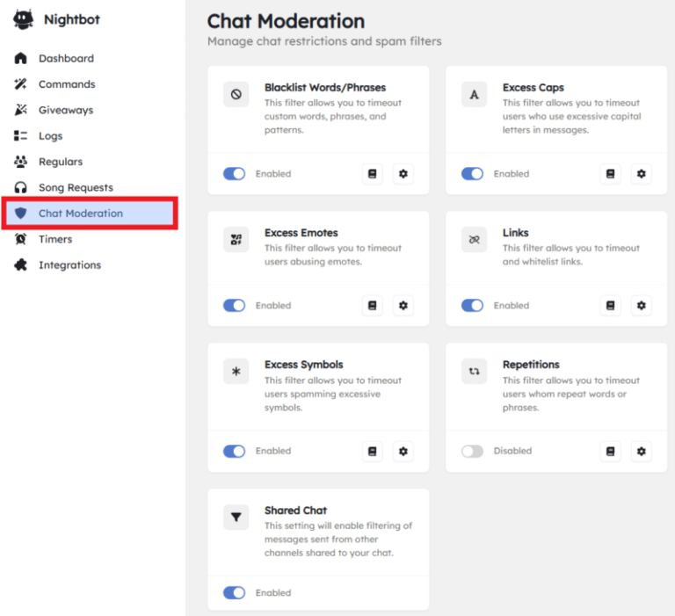The image size is (675, 616).
Task: Click the Nightbot logo icon
Action: coord(24,19)
